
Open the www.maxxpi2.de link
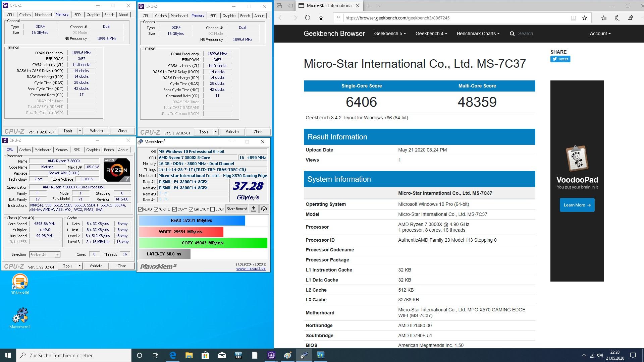251,268
